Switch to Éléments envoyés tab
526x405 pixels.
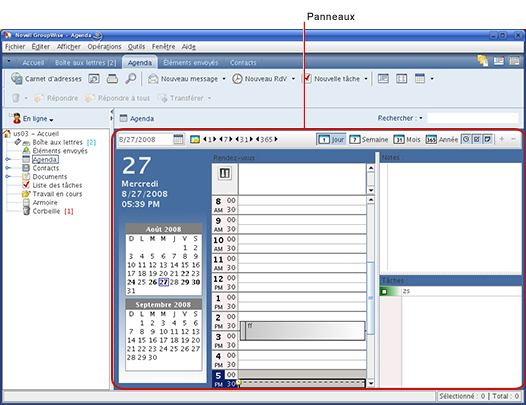191,63
